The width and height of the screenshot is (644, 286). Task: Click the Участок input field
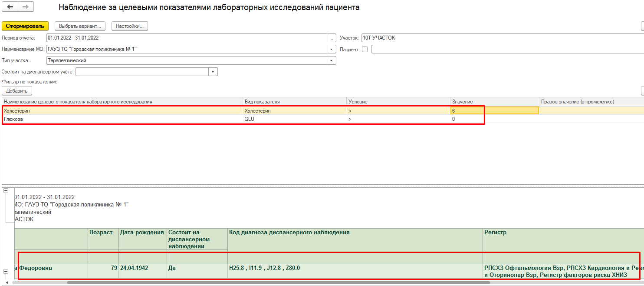499,38
